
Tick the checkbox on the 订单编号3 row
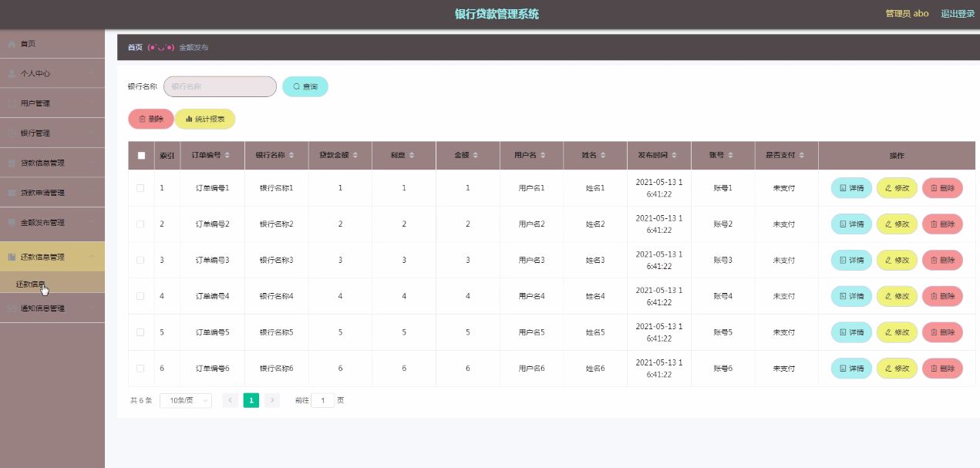140,261
